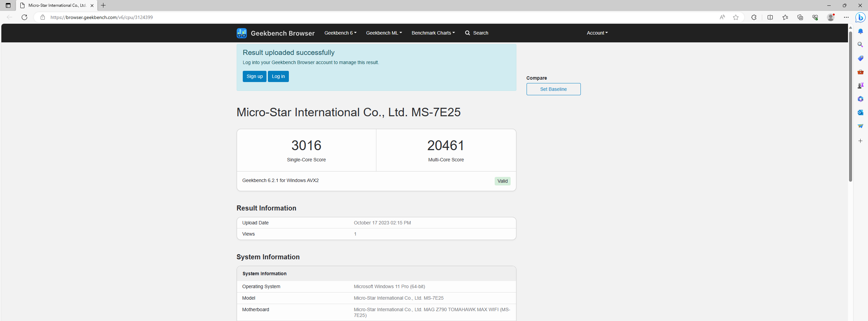This screenshot has height=321, width=868.
Task: Click the Valid badge
Action: click(x=502, y=181)
